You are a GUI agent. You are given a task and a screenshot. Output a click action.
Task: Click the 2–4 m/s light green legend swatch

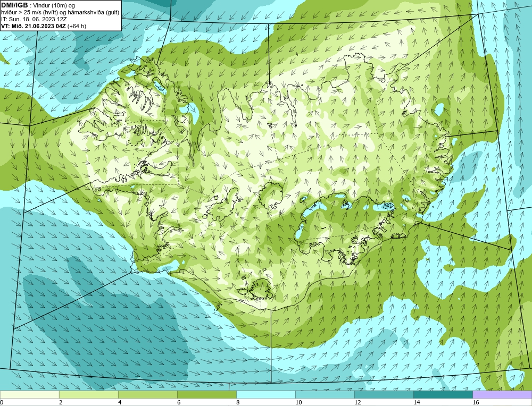tap(88, 394)
